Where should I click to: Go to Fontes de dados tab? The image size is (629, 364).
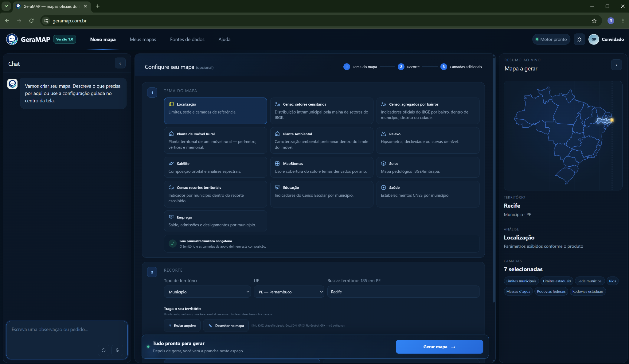[x=187, y=39]
